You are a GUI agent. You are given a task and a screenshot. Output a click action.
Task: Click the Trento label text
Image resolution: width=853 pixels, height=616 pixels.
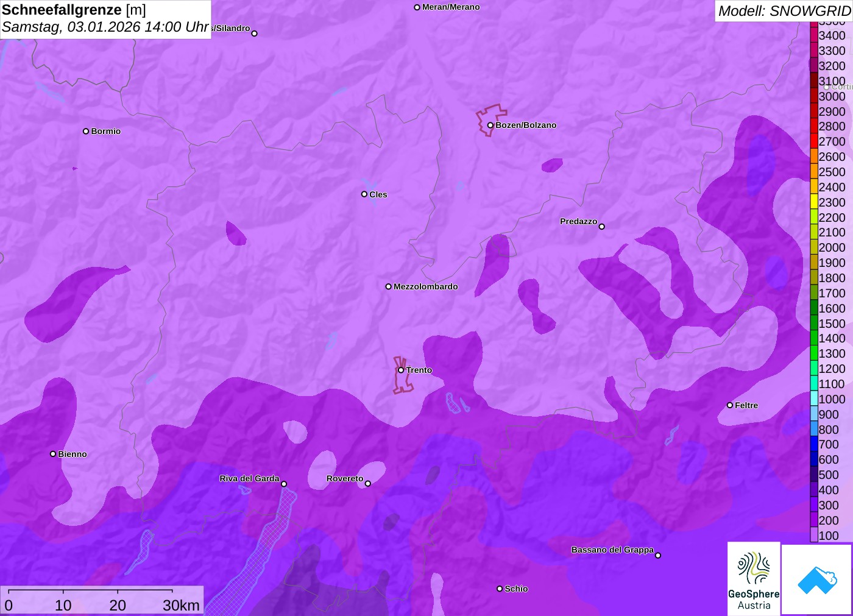[419, 370]
